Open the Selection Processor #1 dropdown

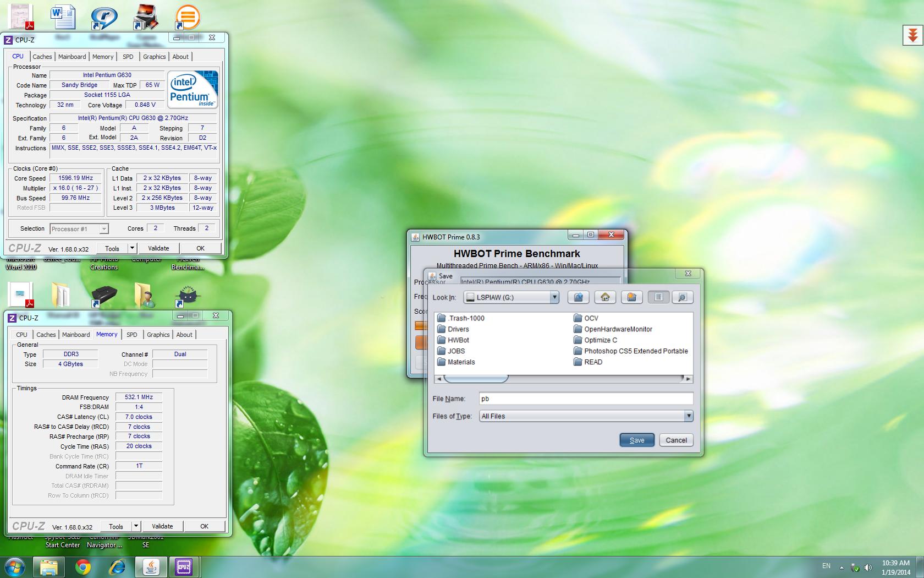coord(79,229)
